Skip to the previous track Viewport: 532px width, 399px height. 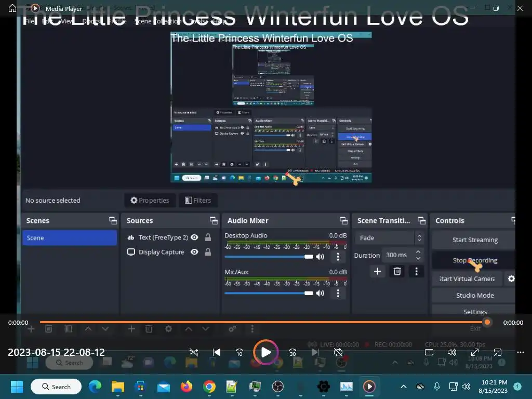point(217,352)
